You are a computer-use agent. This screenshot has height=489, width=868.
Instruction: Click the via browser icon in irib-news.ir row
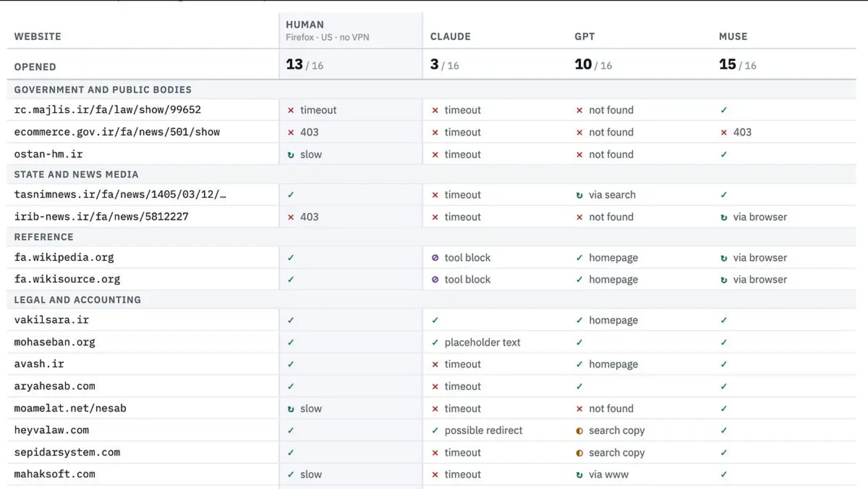(724, 217)
